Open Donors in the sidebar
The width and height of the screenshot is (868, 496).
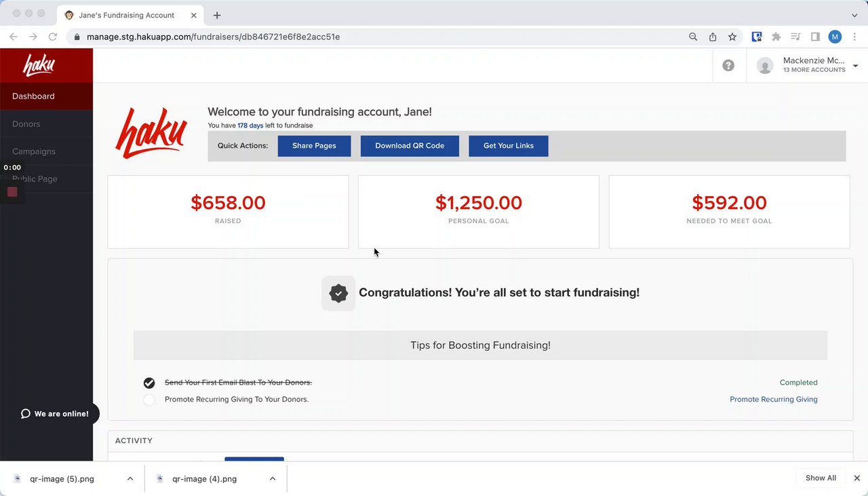pos(26,123)
